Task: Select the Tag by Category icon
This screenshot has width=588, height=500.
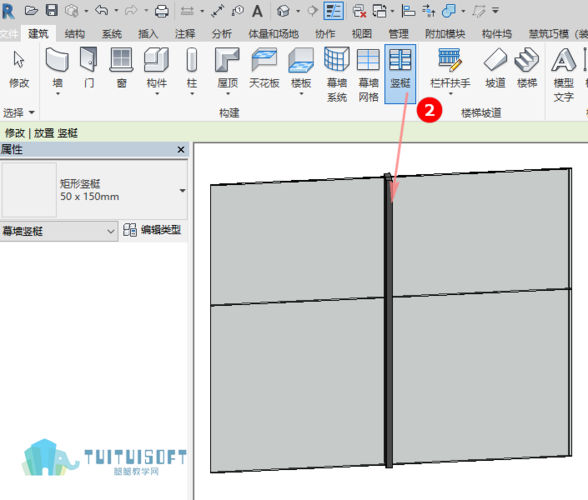Action: tap(237, 11)
